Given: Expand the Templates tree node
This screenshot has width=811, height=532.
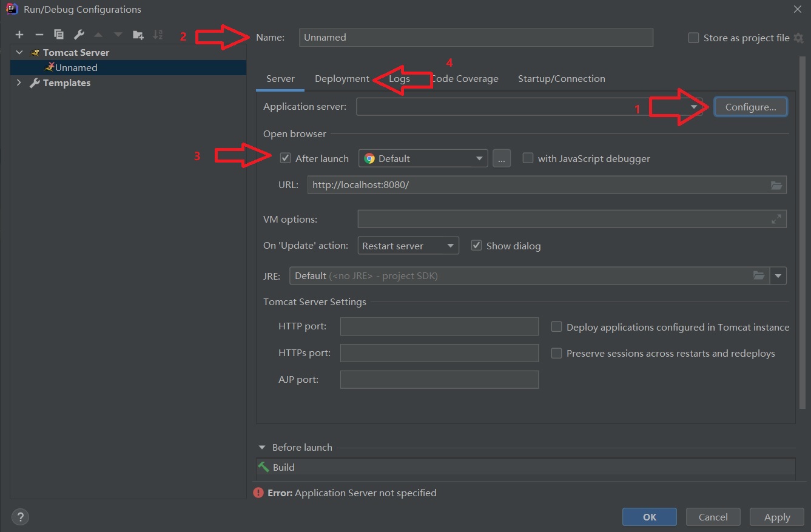Looking at the screenshot, I should tap(19, 82).
